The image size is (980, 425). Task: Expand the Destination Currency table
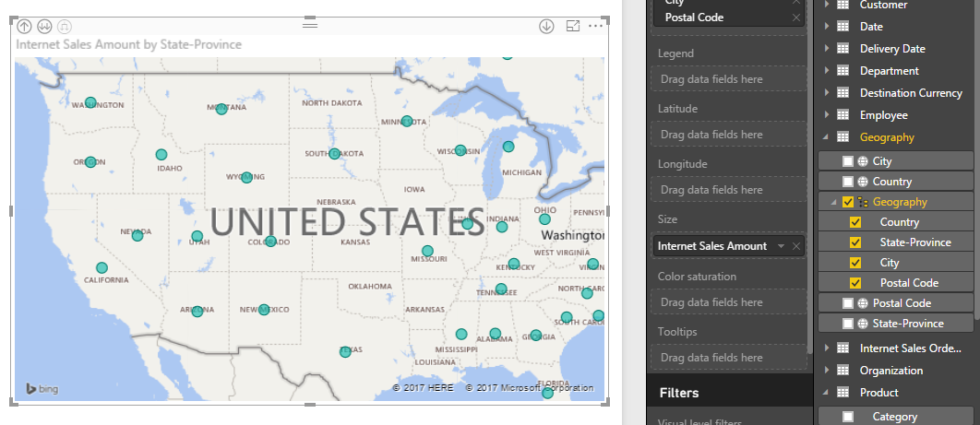point(827,93)
